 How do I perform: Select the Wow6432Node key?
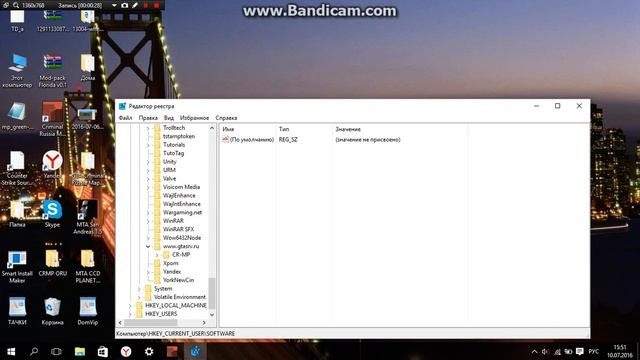[182, 238]
